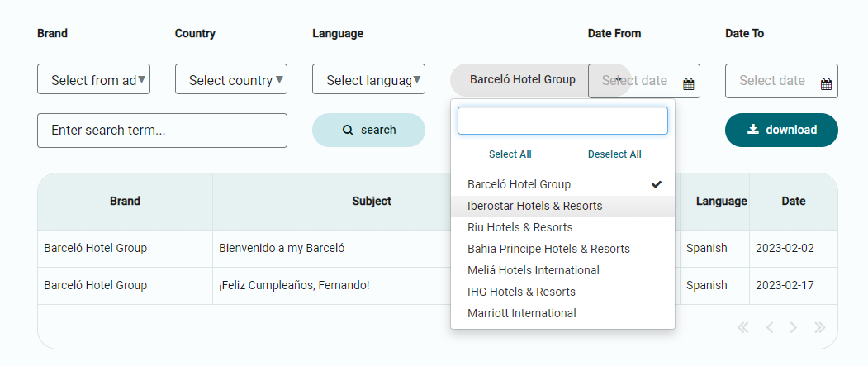The image size is (868, 366).
Task: Select IHG Hotels & Resorts option
Action: click(x=563, y=292)
